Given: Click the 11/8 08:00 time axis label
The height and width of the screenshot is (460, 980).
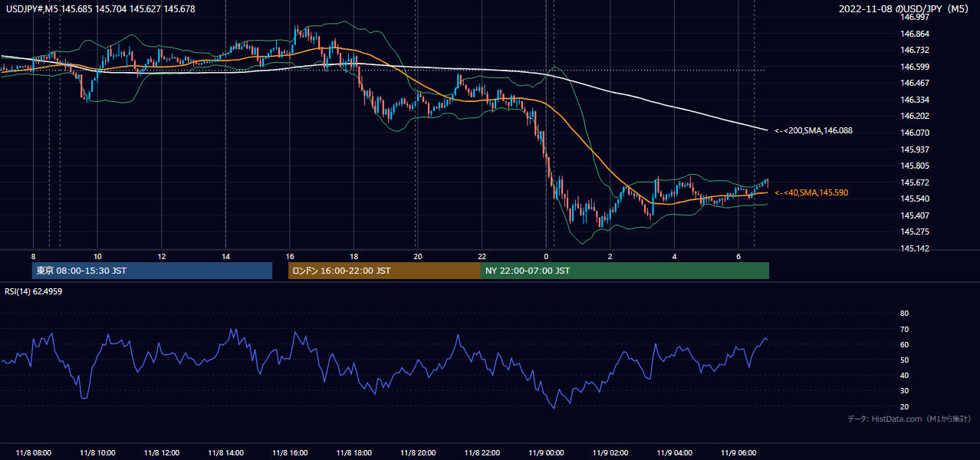Looking at the screenshot, I should point(33,452).
